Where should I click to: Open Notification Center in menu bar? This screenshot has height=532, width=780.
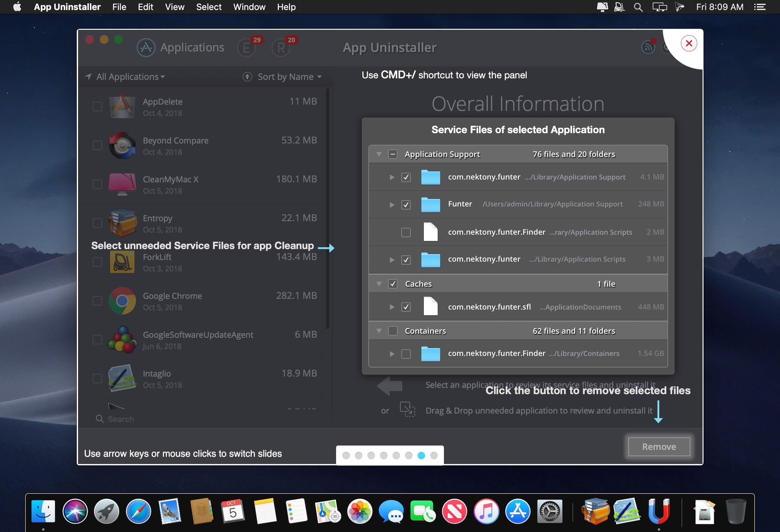760,7
